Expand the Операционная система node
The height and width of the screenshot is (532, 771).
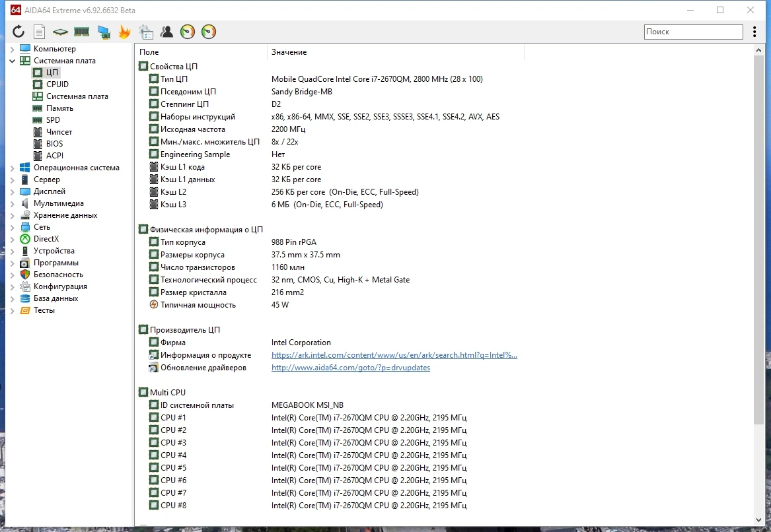pos(13,168)
